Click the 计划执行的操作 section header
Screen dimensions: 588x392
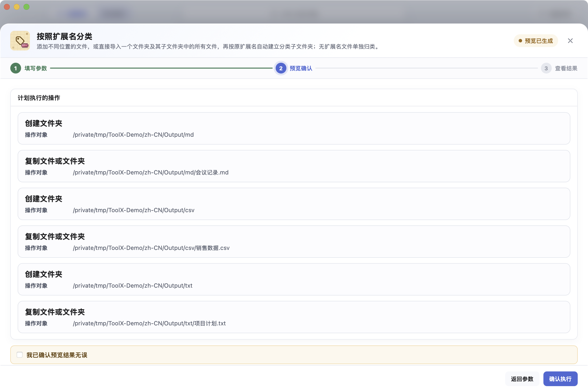[39, 98]
